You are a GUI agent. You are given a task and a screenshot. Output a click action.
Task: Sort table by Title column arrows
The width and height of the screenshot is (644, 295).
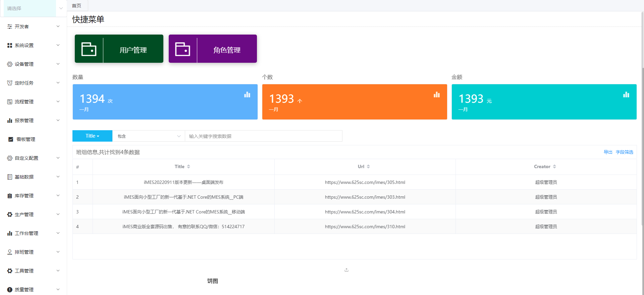pyautogui.click(x=189, y=166)
